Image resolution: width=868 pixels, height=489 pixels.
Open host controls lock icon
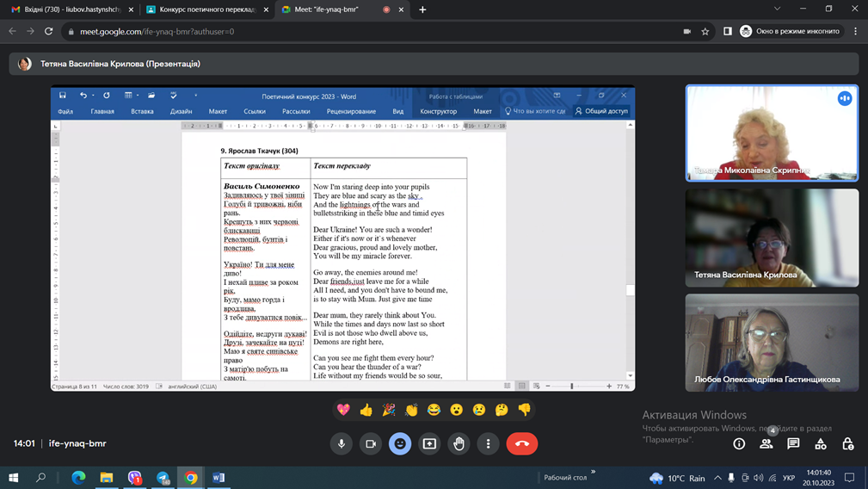pos(848,443)
